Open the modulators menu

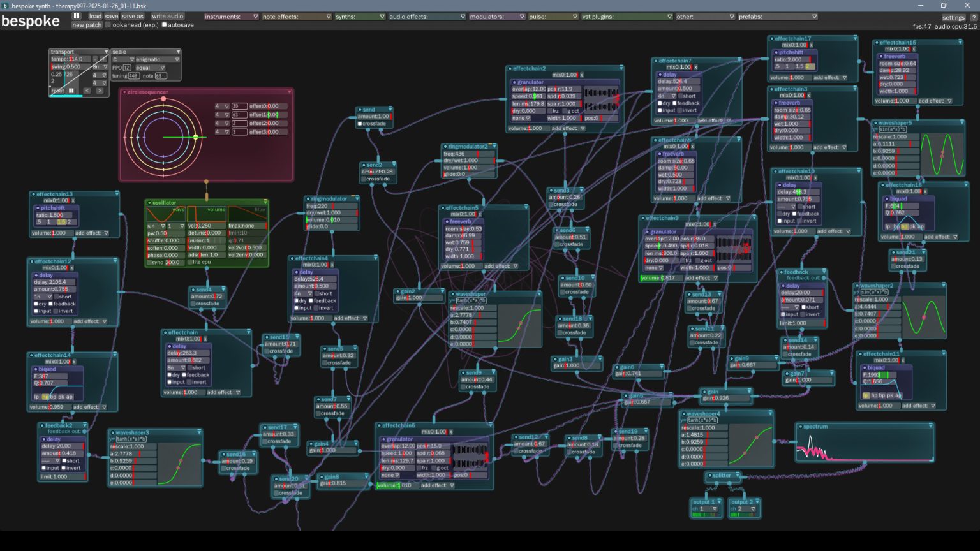(x=497, y=17)
